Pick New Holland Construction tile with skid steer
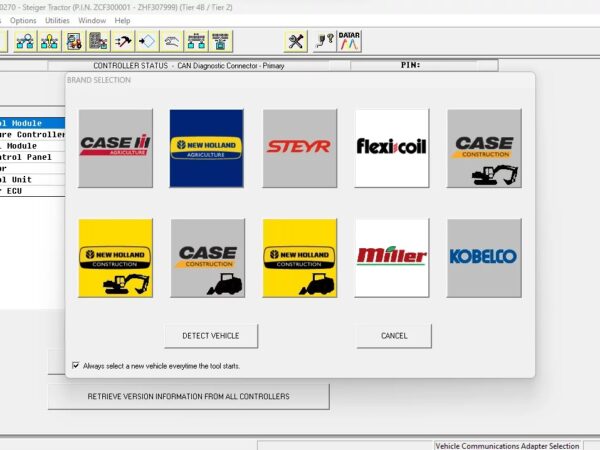The image size is (600, 450). (300, 258)
